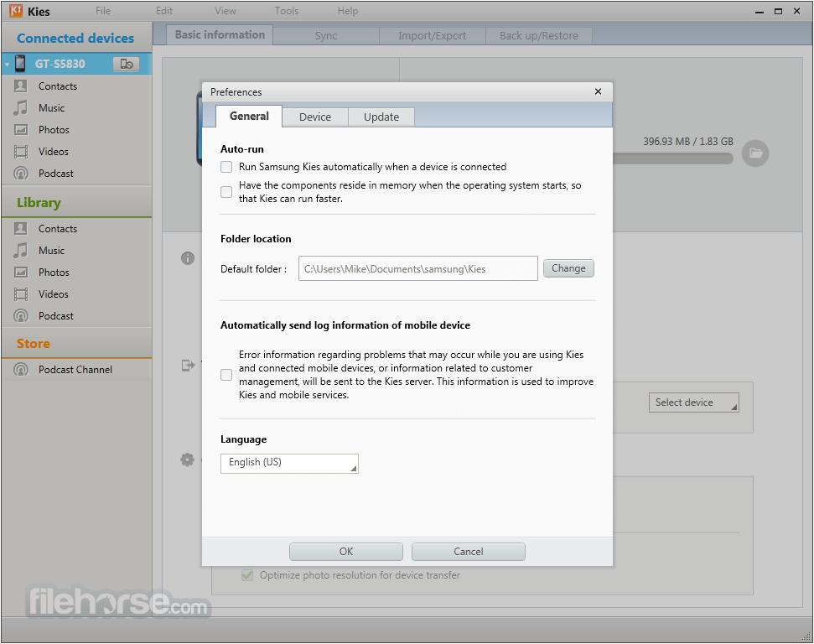
Task: Click the GT-S5830 phone icon
Action: [x=20, y=64]
